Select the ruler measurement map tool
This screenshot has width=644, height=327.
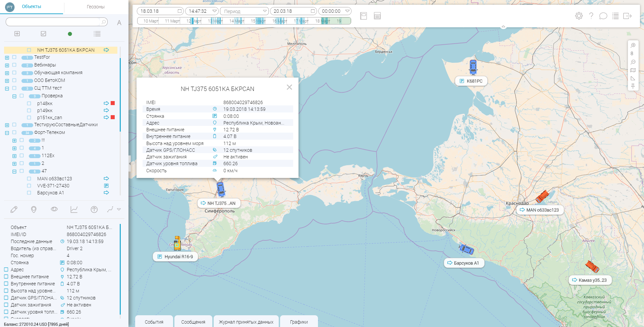point(633,78)
